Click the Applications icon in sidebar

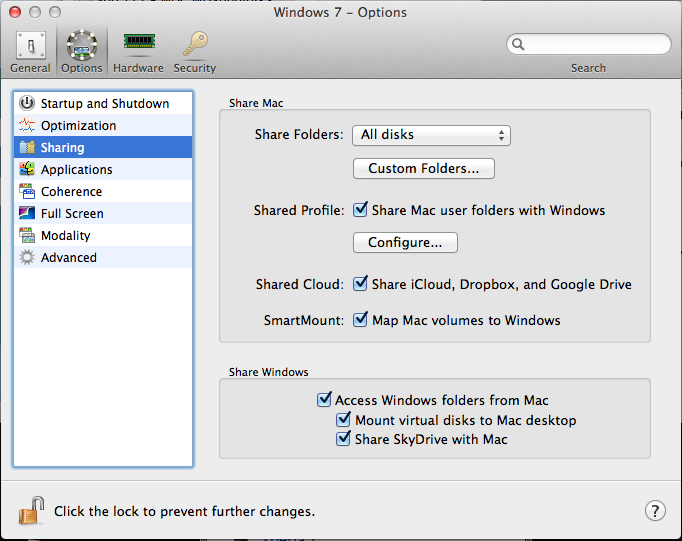(27, 169)
